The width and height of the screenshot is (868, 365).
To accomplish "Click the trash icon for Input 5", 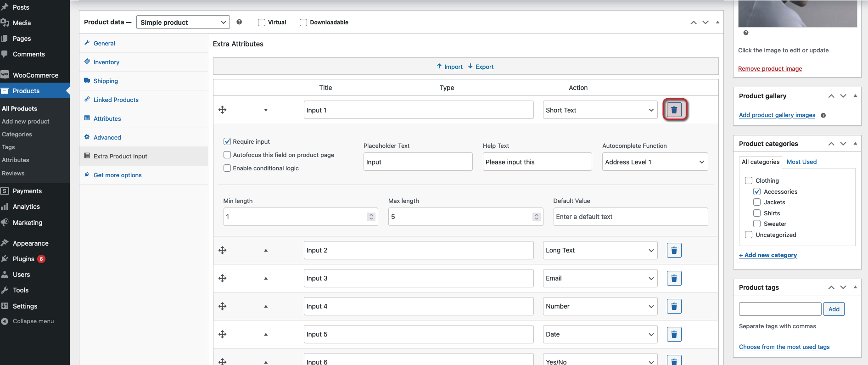I will tap(674, 334).
